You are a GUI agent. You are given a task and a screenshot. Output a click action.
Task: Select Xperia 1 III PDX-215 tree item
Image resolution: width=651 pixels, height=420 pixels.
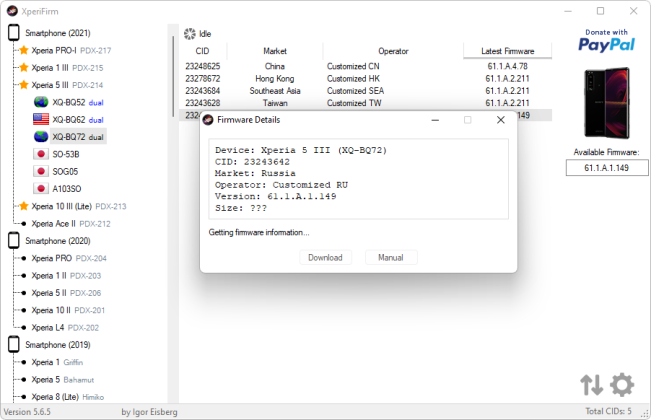(67, 68)
